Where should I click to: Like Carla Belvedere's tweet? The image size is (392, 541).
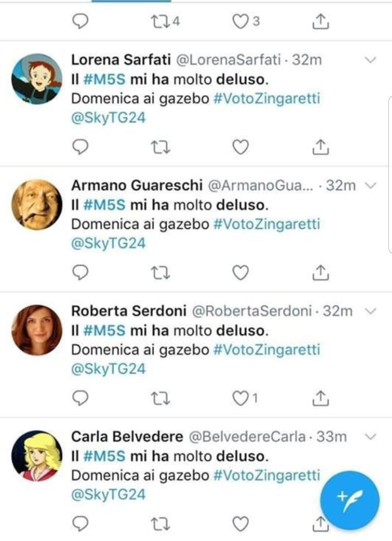click(x=241, y=523)
